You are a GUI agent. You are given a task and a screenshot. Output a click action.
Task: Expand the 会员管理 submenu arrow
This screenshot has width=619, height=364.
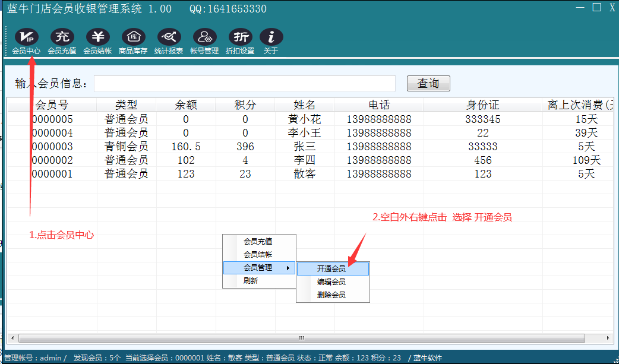pyautogui.click(x=288, y=268)
